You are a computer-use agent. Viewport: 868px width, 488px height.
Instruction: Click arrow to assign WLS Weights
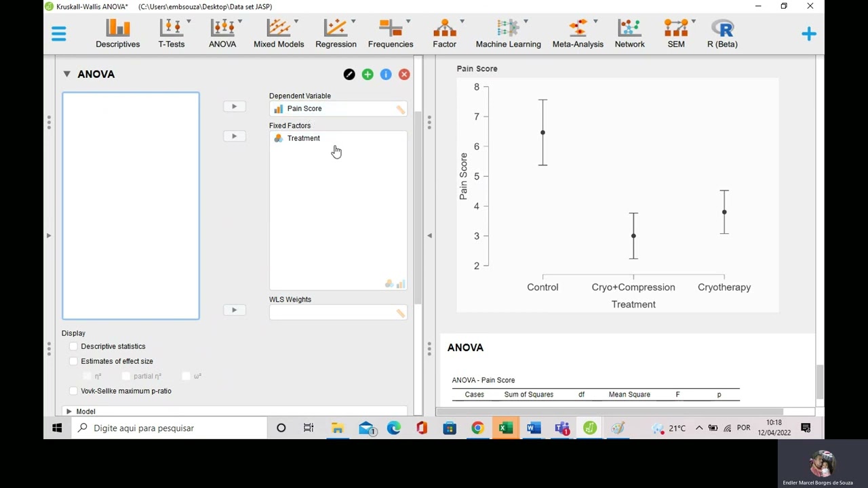point(234,310)
